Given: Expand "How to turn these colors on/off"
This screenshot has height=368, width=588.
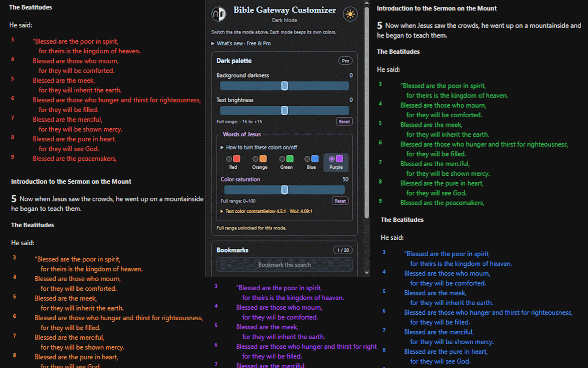Looking at the screenshot, I should 259,148.
